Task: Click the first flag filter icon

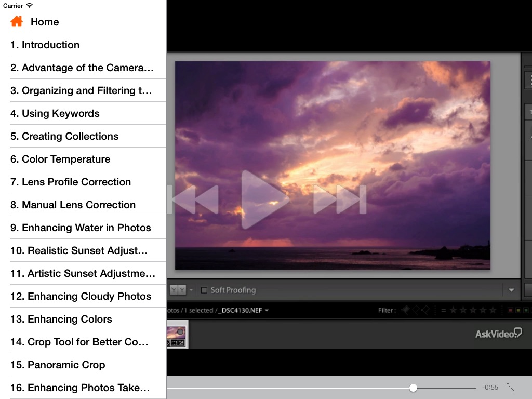Action: click(x=406, y=310)
